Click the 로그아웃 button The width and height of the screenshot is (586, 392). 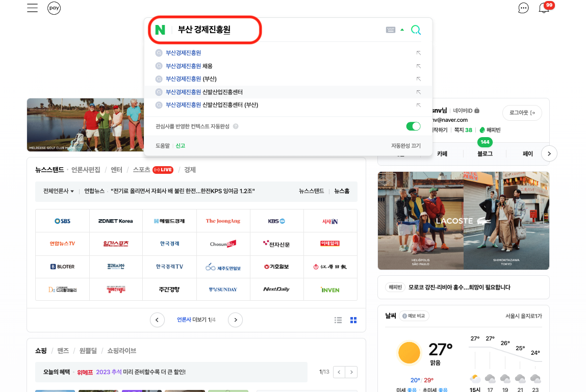coord(522,113)
